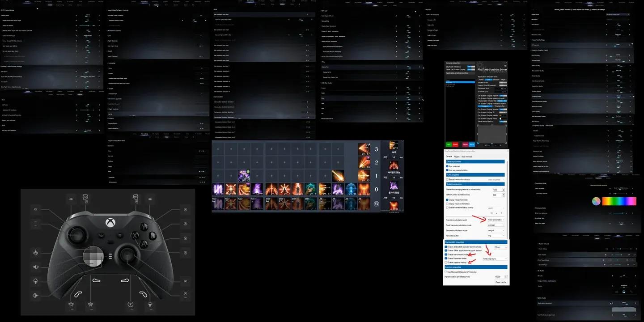This screenshot has height=322, width=644.
Task: Click the headphones output device icon
Action: [623, 292]
